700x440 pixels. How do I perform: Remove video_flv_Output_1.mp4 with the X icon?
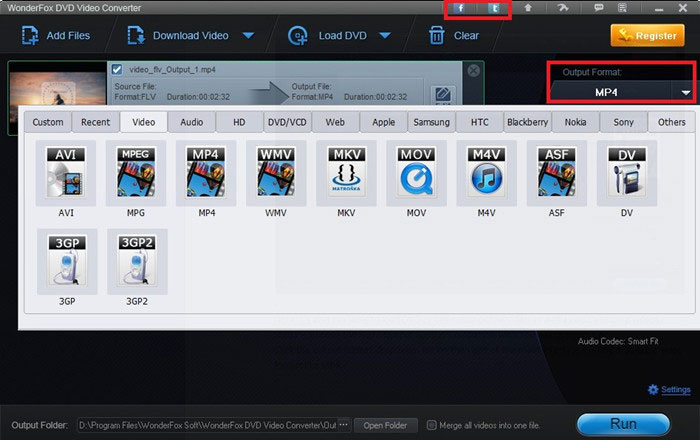(x=473, y=71)
